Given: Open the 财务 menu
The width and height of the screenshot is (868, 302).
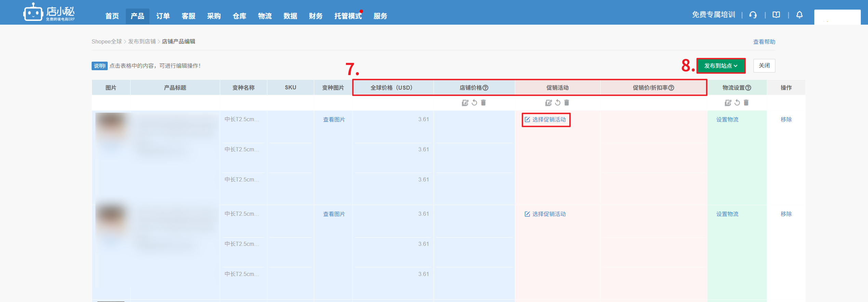Looking at the screenshot, I should (316, 16).
